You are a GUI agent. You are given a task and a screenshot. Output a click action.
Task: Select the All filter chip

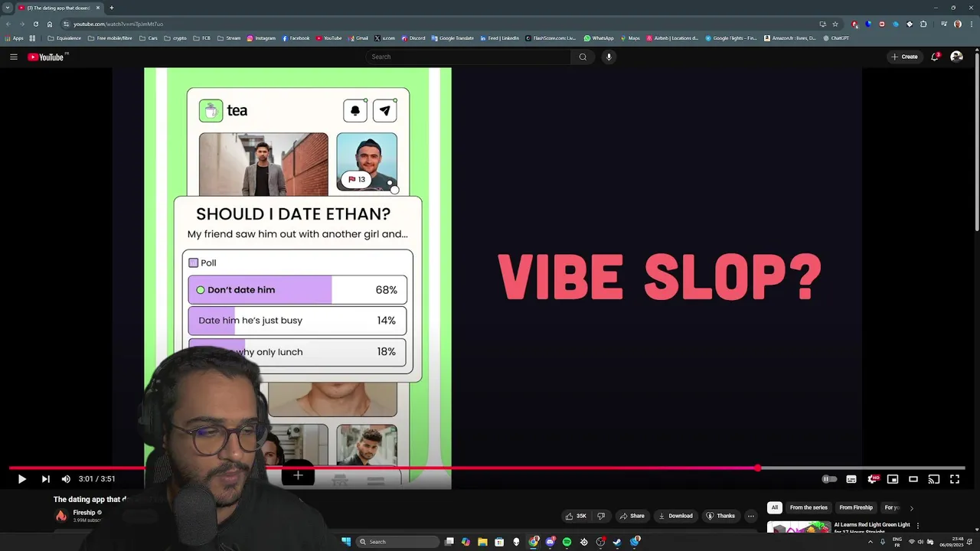point(775,507)
